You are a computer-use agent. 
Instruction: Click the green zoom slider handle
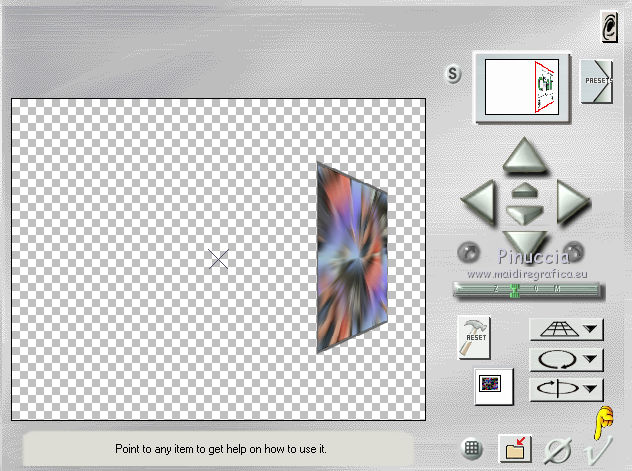click(x=514, y=290)
